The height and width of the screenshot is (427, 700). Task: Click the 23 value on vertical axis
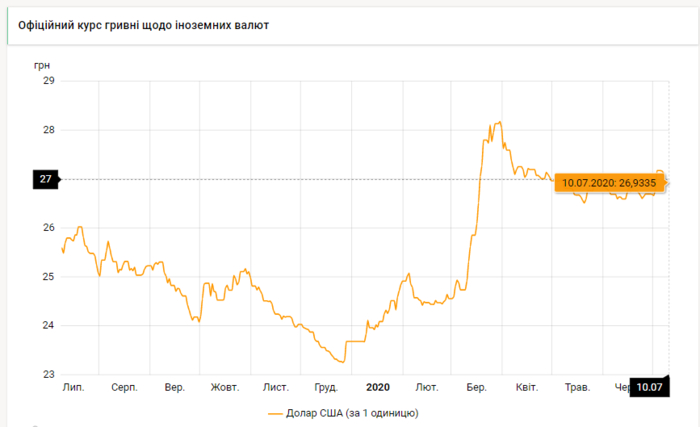pyautogui.click(x=46, y=375)
